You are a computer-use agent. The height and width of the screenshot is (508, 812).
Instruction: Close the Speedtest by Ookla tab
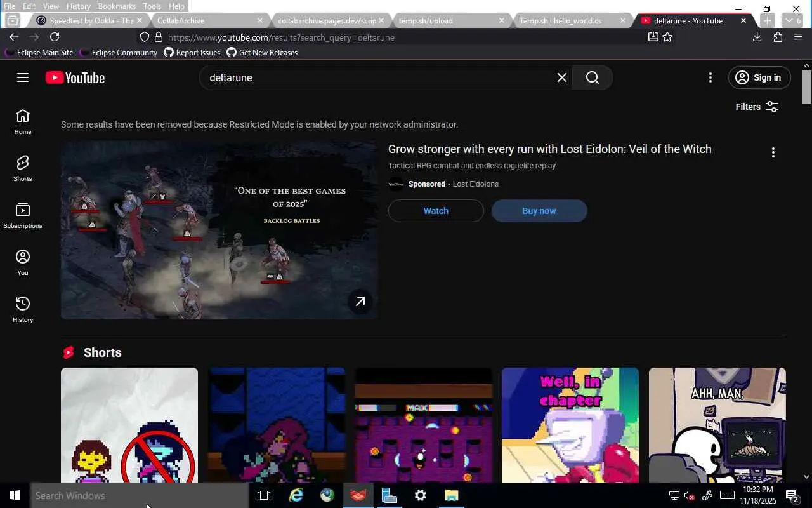(x=138, y=21)
